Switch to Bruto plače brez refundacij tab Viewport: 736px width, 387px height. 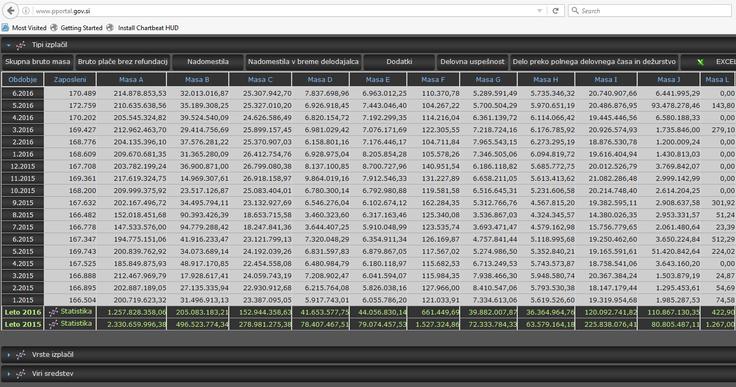click(123, 62)
